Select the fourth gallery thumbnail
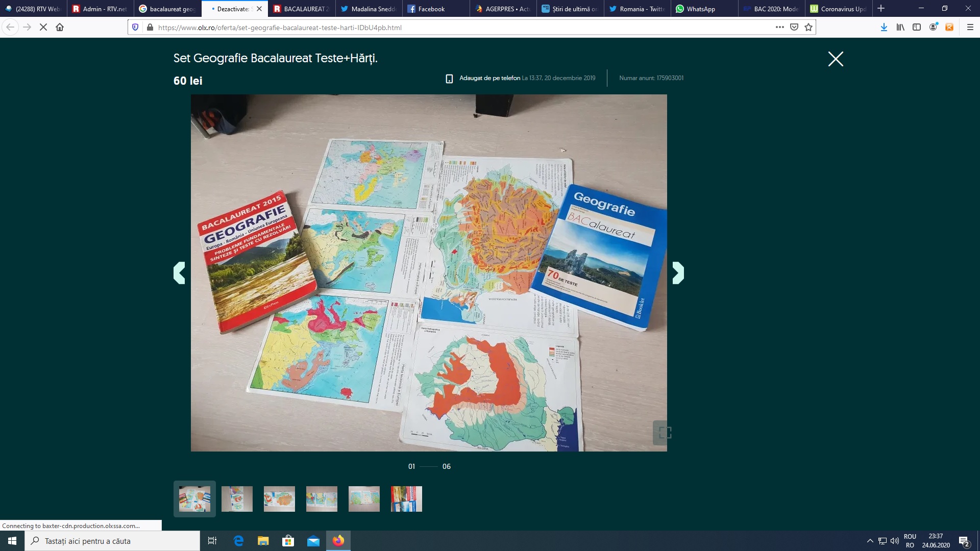The height and width of the screenshot is (551, 980). tap(322, 499)
